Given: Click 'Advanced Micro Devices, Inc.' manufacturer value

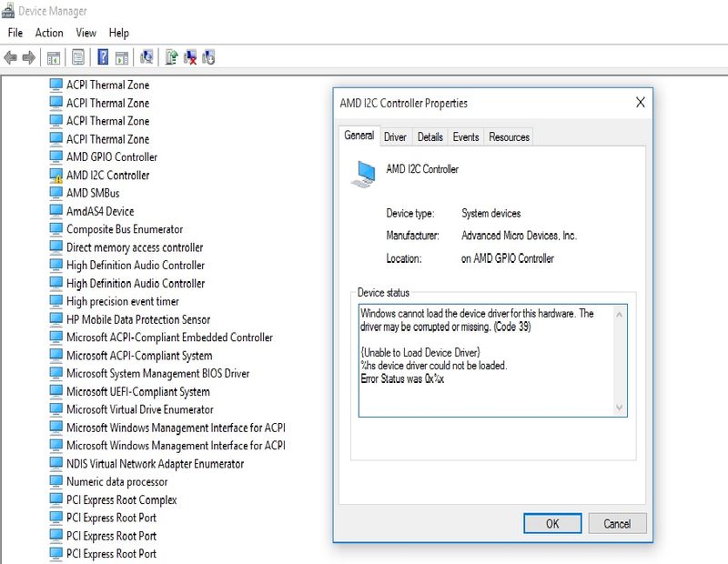Looking at the screenshot, I should click(x=519, y=236).
